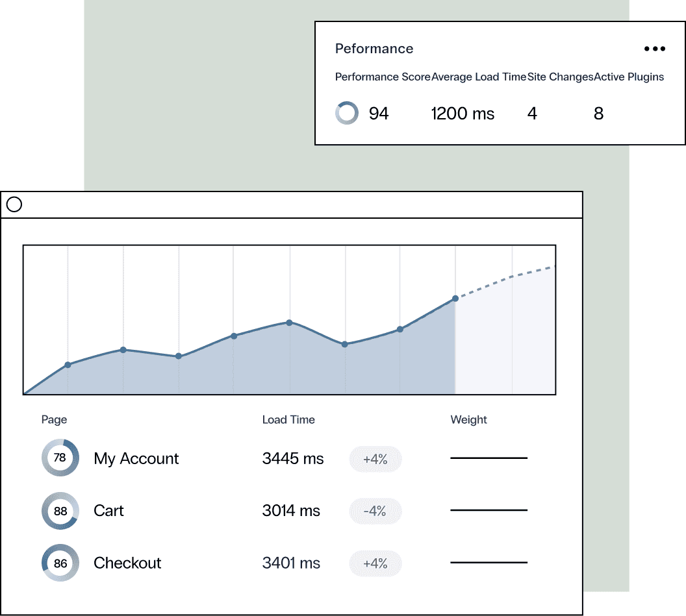This screenshot has height=616, width=686.
Task: Click the Peformance card title
Action: [374, 49]
